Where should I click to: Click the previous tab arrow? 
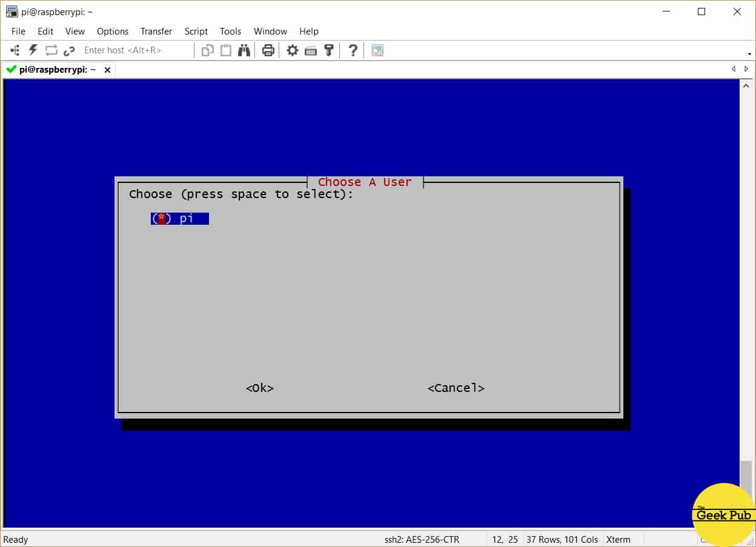point(734,69)
